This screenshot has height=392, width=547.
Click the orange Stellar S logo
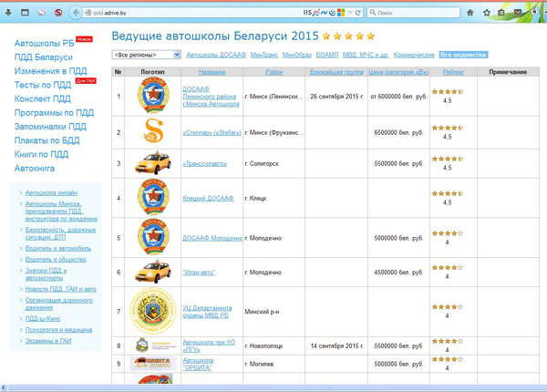click(x=153, y=130)
